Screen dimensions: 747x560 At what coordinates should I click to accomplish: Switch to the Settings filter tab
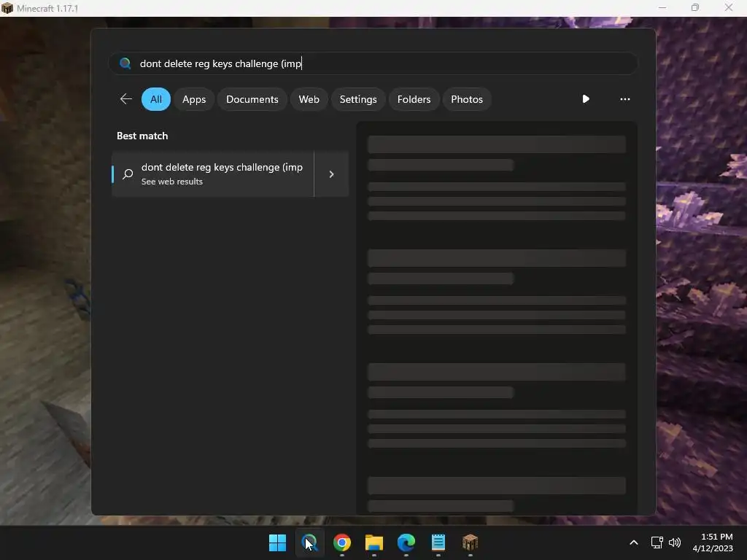357,99
